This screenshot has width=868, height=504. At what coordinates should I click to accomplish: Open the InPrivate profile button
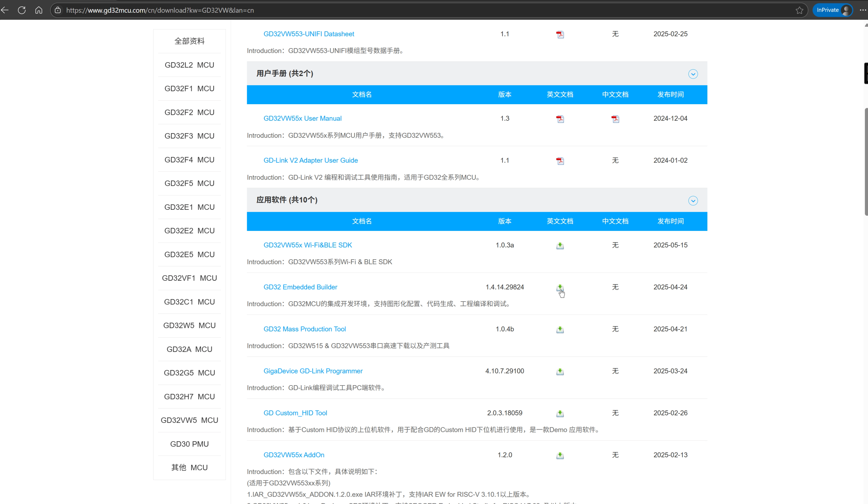pos(833,10)
